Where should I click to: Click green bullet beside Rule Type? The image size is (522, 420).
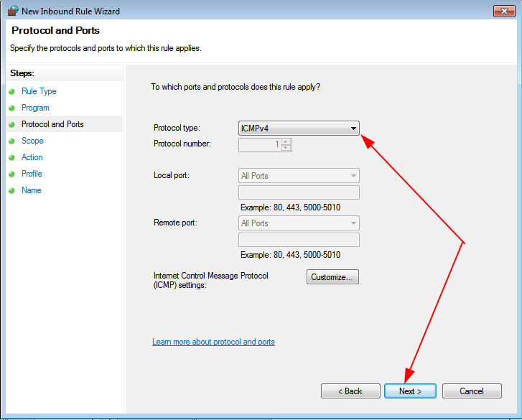pyautogui.click(x=11, y=91)
